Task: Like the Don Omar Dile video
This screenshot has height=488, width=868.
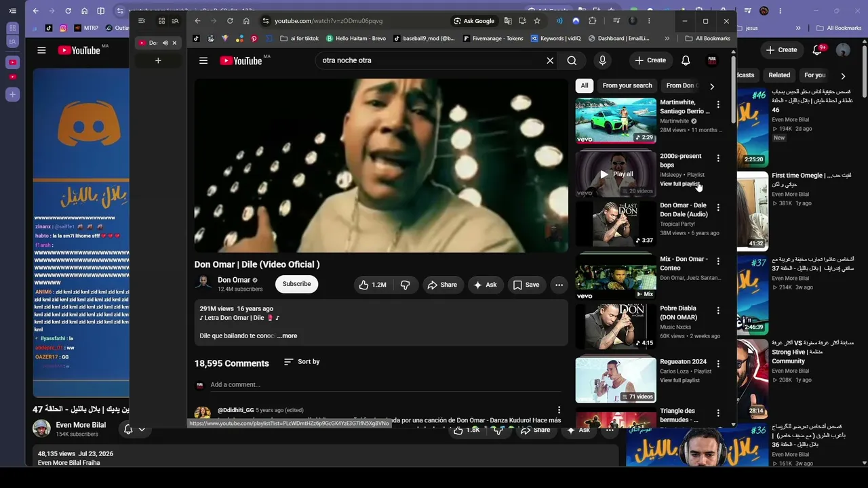Action: [372, 285]
